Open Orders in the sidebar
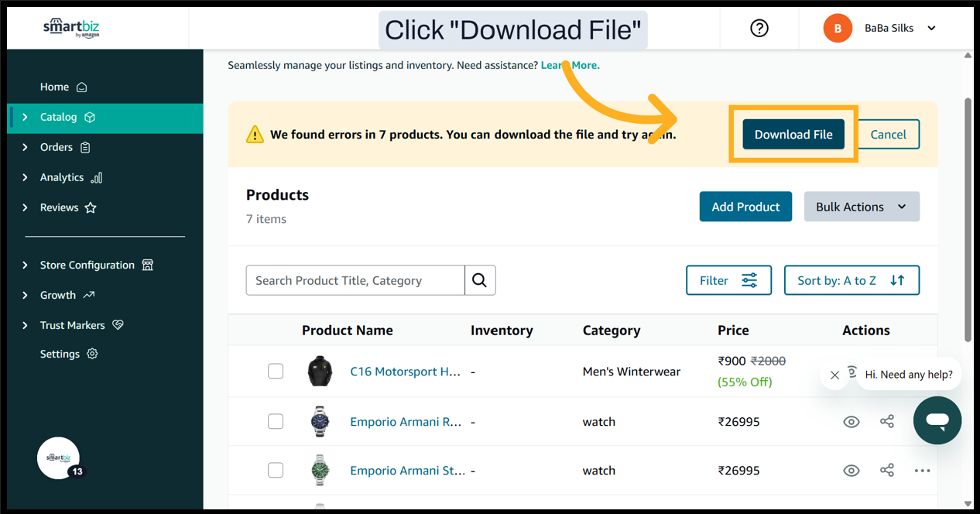980x514 pixels. [x=57, y=147]
